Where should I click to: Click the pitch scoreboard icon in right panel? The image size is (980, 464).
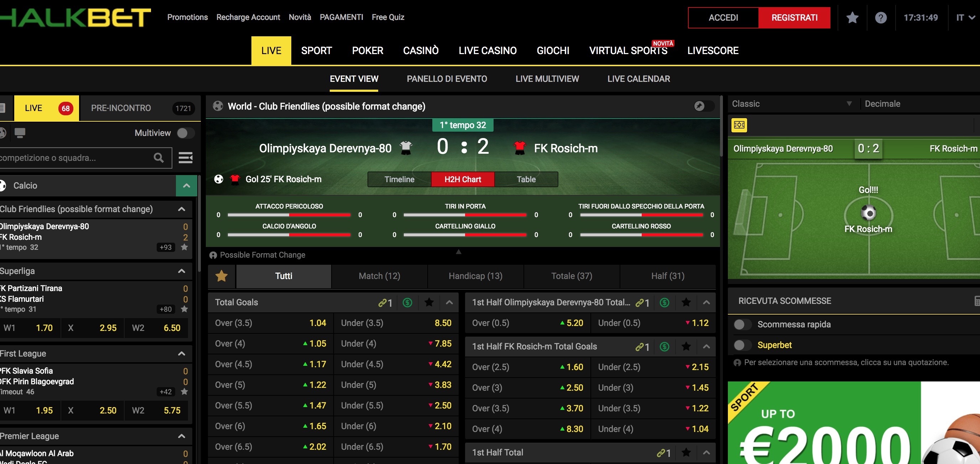click(739, 125)
